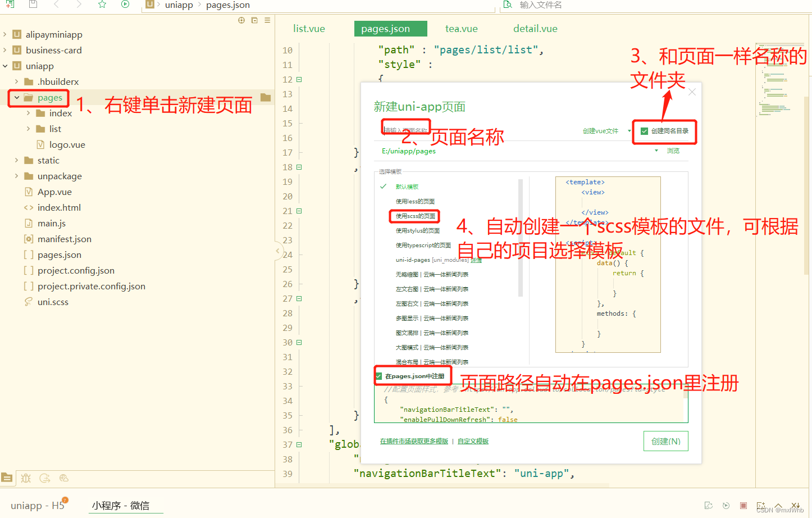Image resolution: width=812 pixels, height=518 pixels.
Task: Open manifest.json in project tree
Action: point(64,239)
